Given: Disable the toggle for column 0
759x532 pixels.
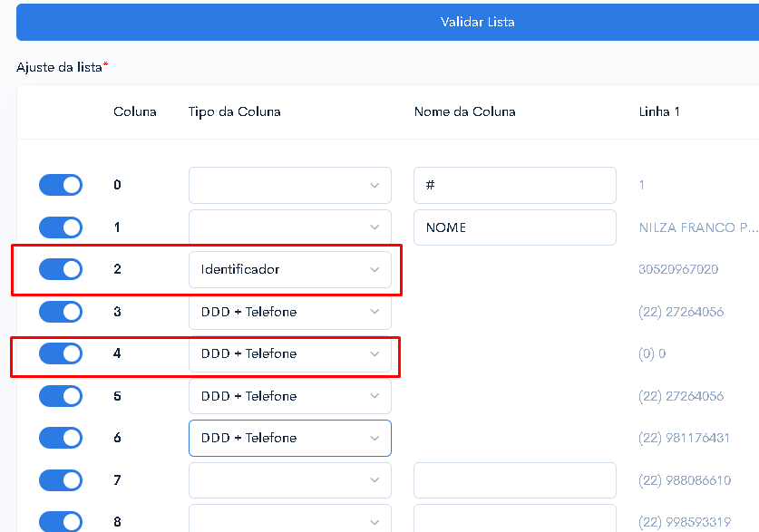Looking at the screenshot, I should tap(61, 185).
